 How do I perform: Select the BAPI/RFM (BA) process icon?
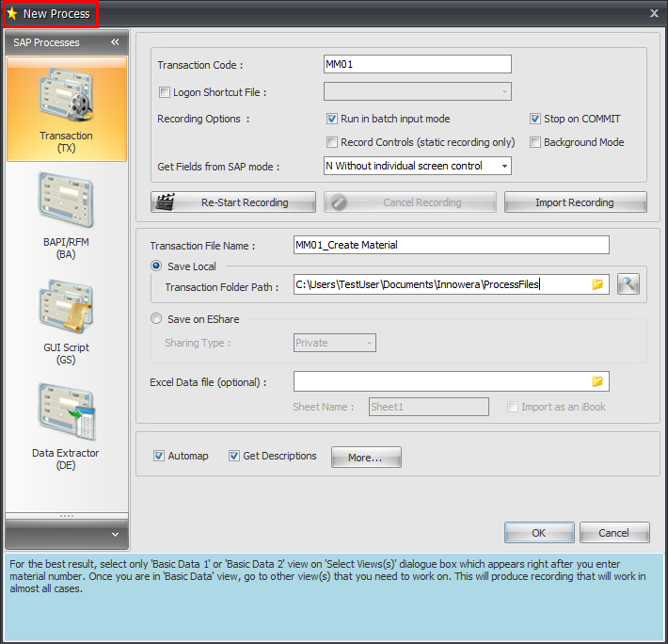(66, 216)
